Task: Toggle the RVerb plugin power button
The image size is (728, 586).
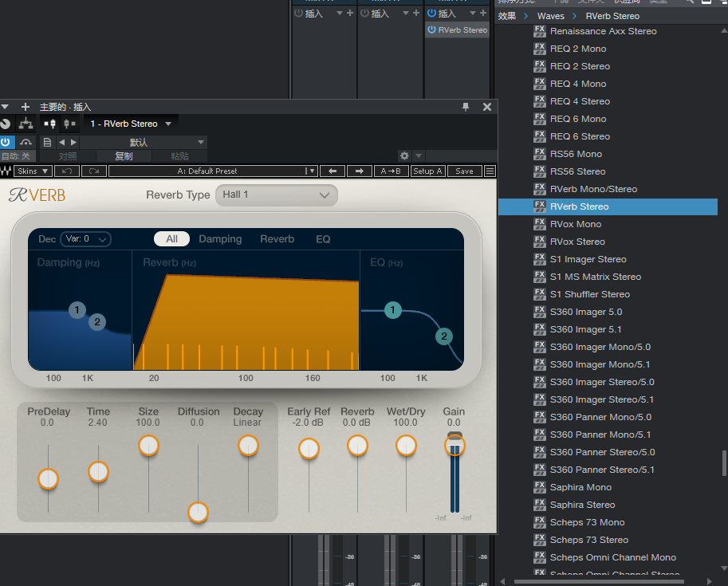Action: click(6, 142)
